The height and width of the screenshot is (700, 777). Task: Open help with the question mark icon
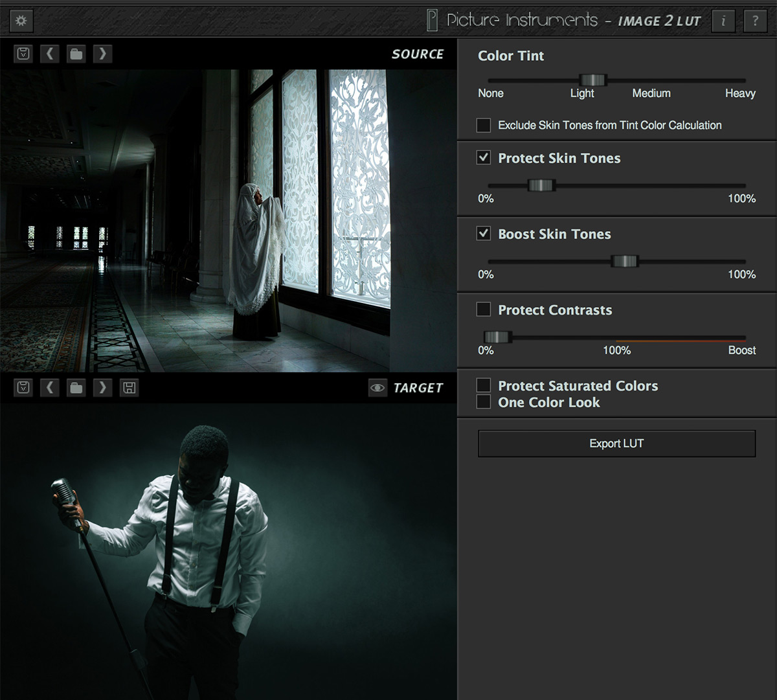coord(755,21)
